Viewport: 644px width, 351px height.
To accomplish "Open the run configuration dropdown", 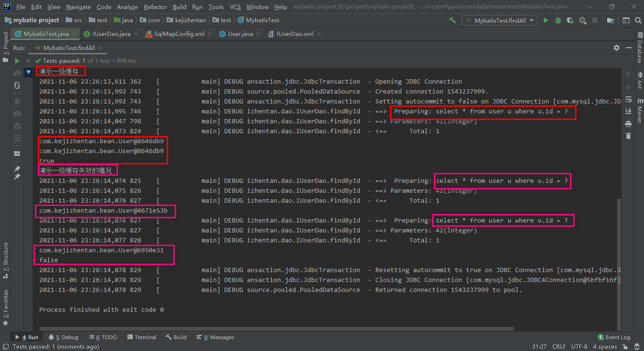I will pyautogui.click(x=500, y=20).
